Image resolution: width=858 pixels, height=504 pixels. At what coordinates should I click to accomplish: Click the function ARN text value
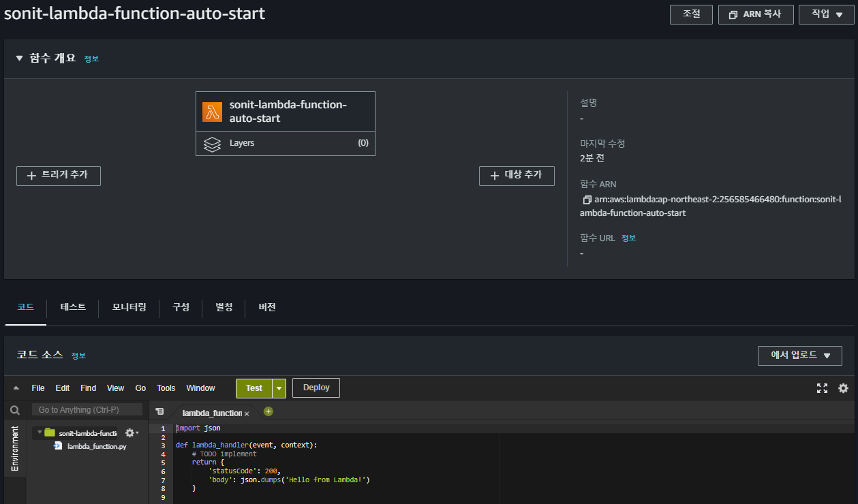click(x=711, y=206)
